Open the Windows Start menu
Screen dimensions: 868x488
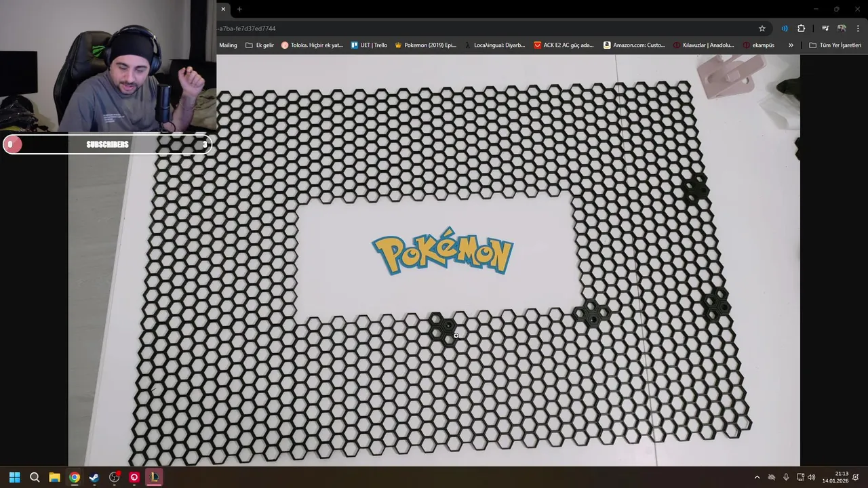pos(14,477)
